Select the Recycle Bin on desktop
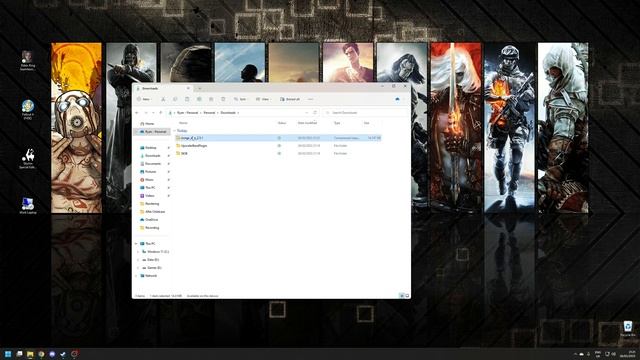 click(x=628, y=329)
